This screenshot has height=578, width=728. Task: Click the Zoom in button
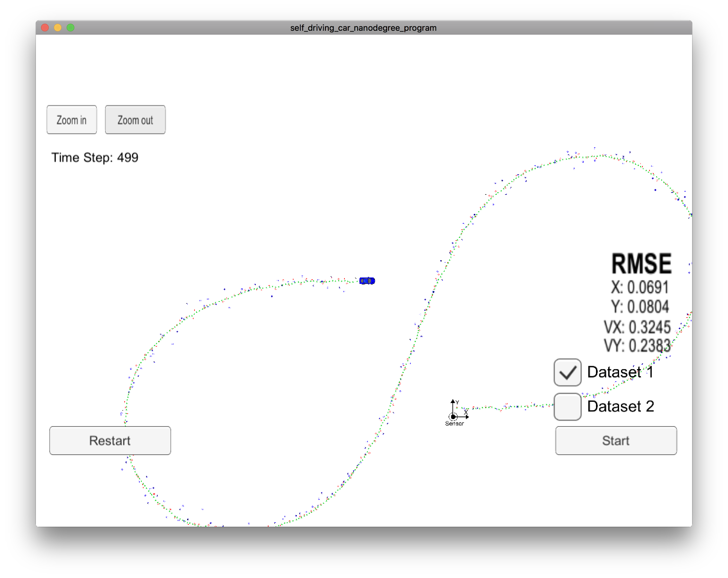[71, 120]
